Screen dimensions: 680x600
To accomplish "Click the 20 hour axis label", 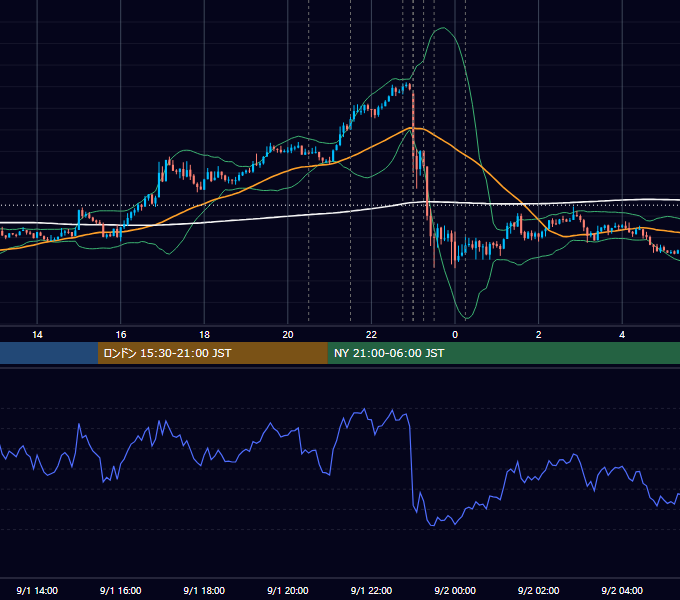I will coord(288,335).
